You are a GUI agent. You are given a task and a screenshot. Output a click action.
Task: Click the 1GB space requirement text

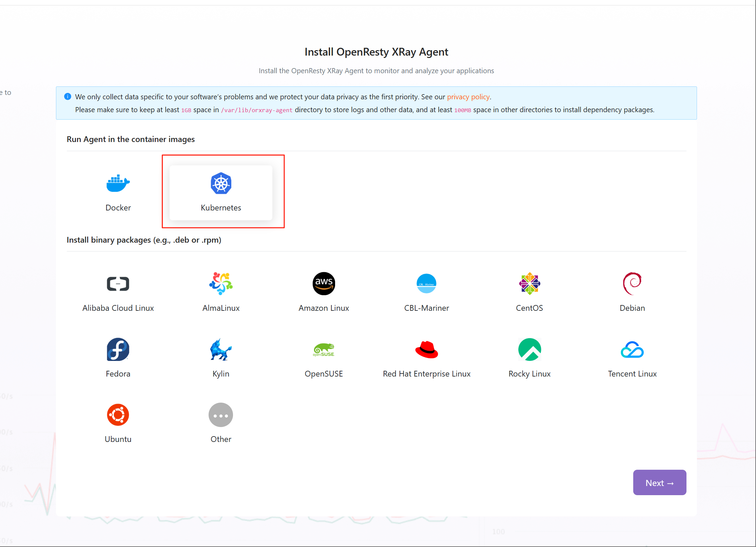(186, 110)
